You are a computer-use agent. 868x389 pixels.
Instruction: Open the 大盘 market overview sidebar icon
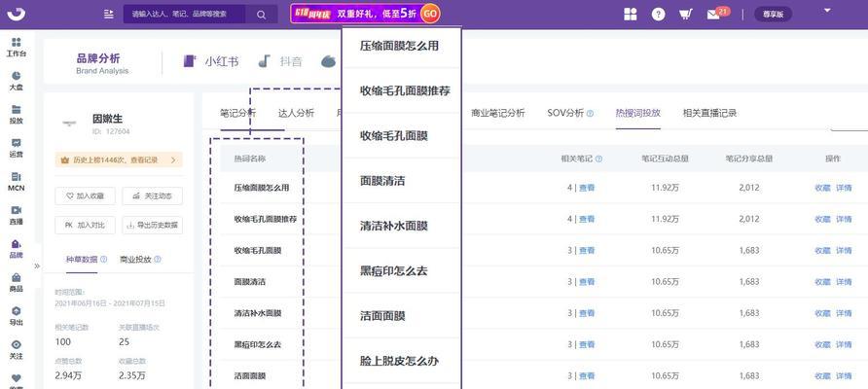[16, 81]
